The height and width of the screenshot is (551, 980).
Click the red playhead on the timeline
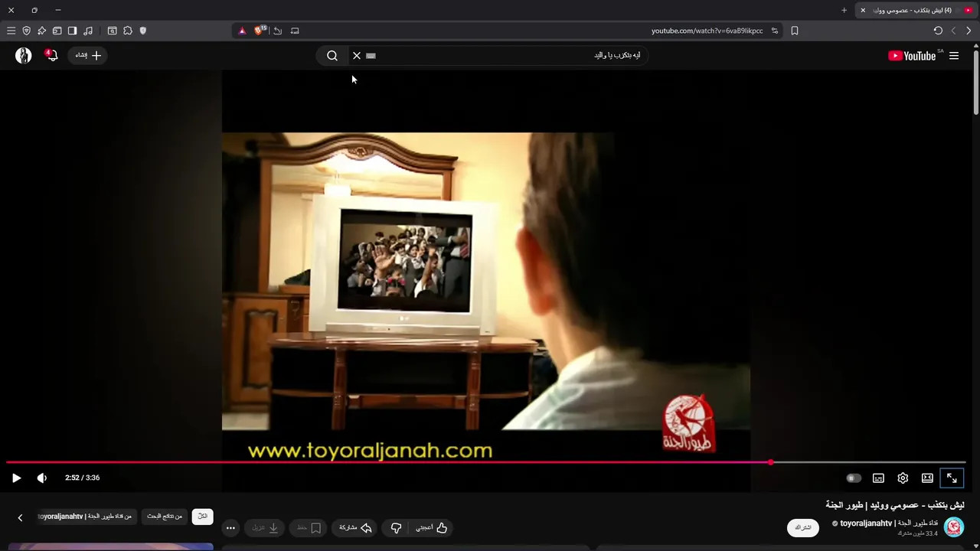pos(771,462)
